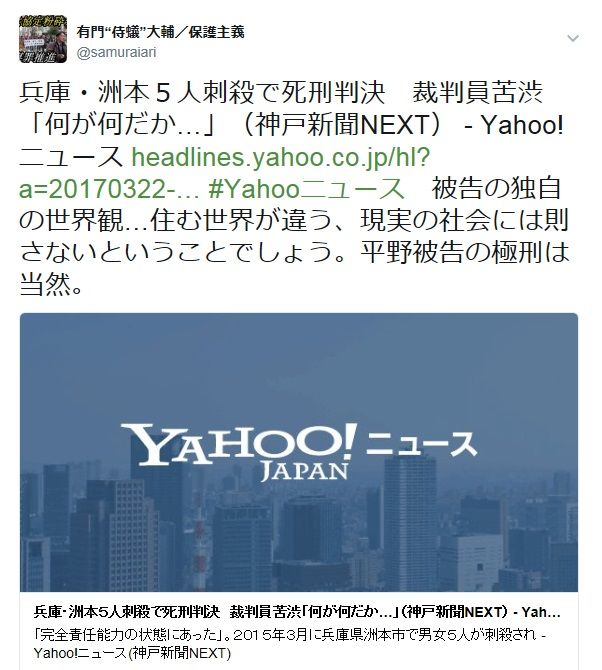
Task: Click the YAHOO! logo in card image
Action: tap(238, 444)
